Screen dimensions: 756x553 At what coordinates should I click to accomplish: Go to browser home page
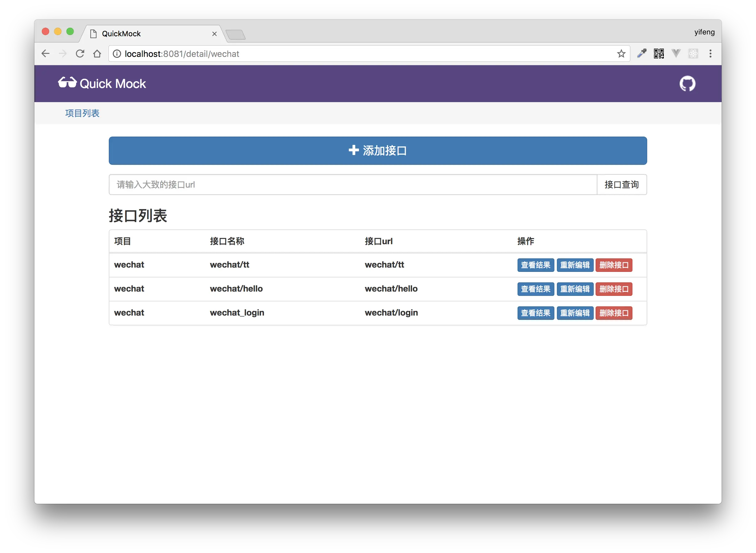pyautogui.click(x=97, y=54)
